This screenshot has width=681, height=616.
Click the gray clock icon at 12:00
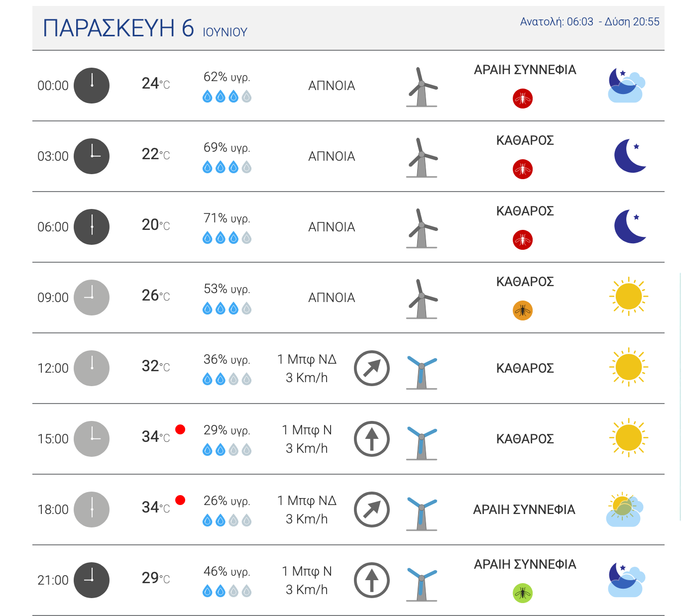pyautogui.click(x=92, y=368)
